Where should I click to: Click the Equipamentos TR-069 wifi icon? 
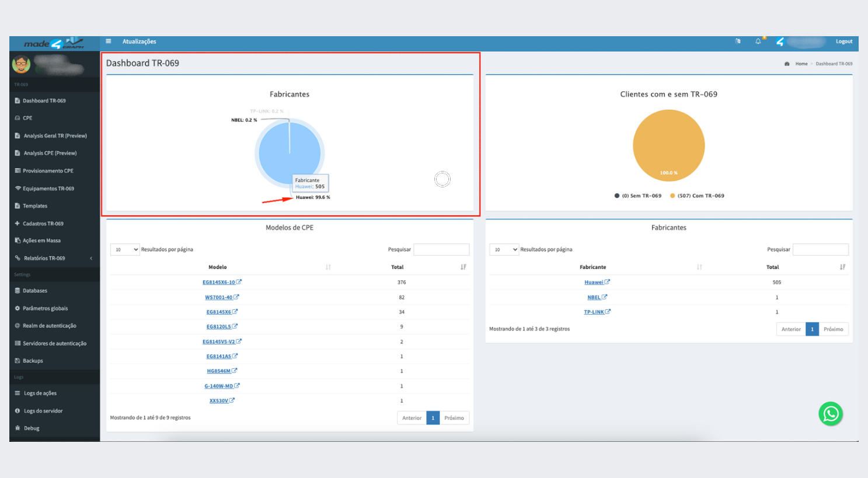tap(18, 189)
